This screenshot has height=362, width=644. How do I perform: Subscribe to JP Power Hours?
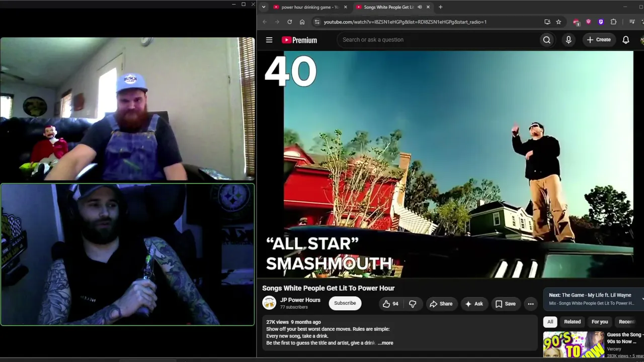coord(345,303)
